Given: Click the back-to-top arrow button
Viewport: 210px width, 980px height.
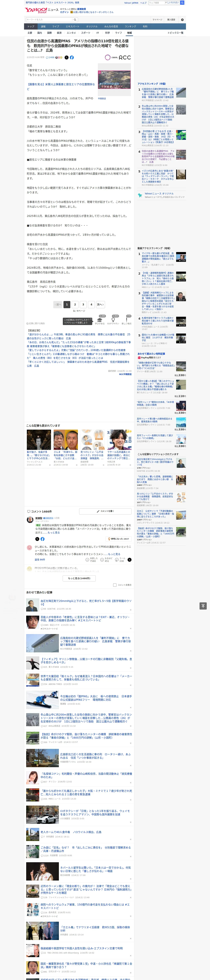Looking at the screenshot, I should click(203, 606).
